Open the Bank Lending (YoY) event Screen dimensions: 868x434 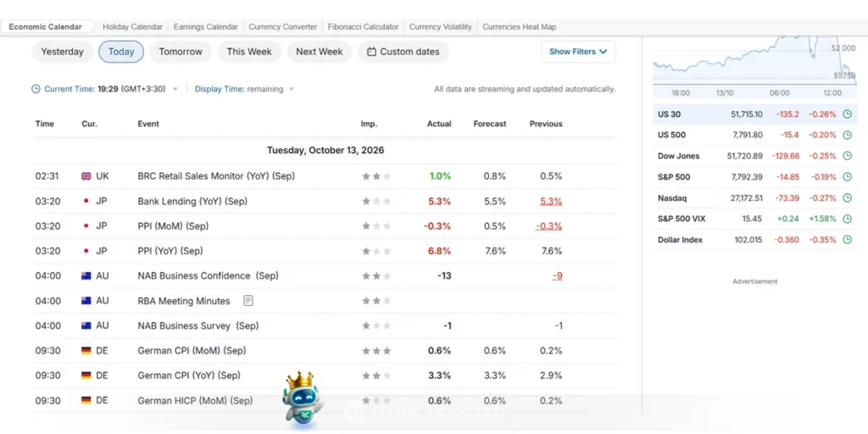192,201
